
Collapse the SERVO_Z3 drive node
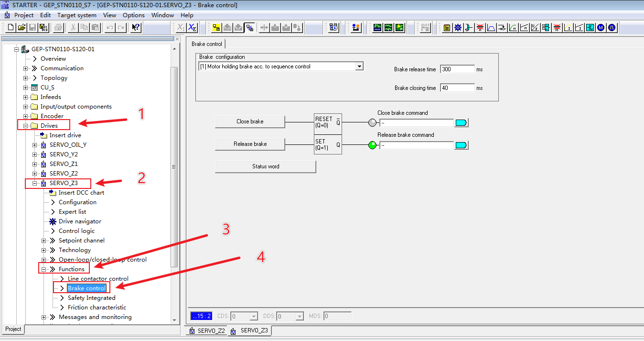pos(35,183)
